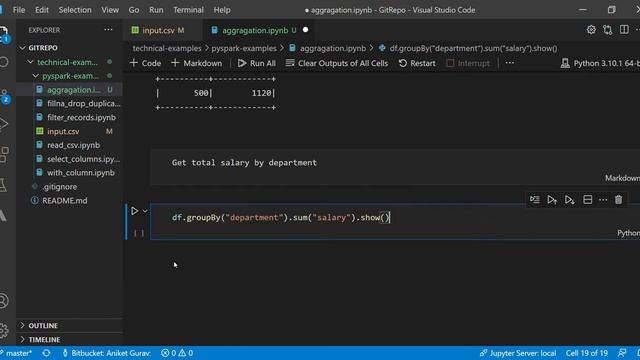
Task: Click synchronize changes icon in status bar
Action: [x=46, y=353]
